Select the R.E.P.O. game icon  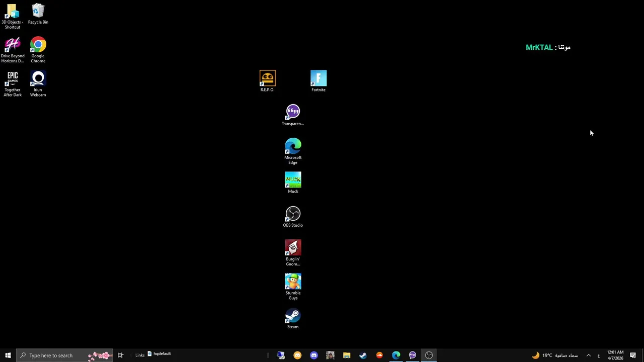pos(268,81)
